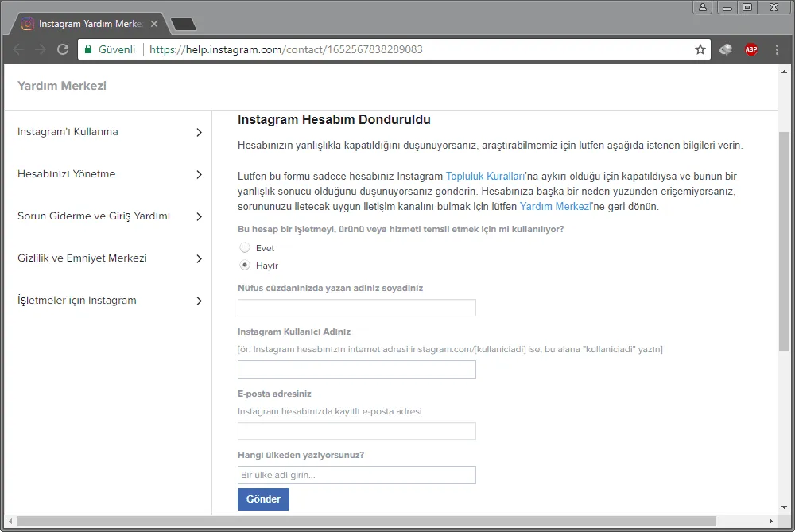Open the AdBlock Plus extension icon
The width and height of the screenshot is (795, 532).
click(750, 49)
